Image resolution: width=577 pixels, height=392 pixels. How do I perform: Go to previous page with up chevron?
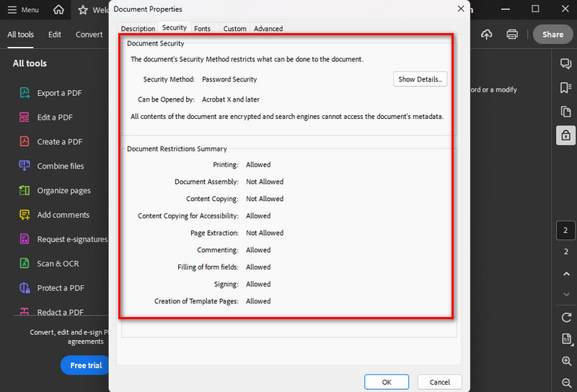(565, 275)
